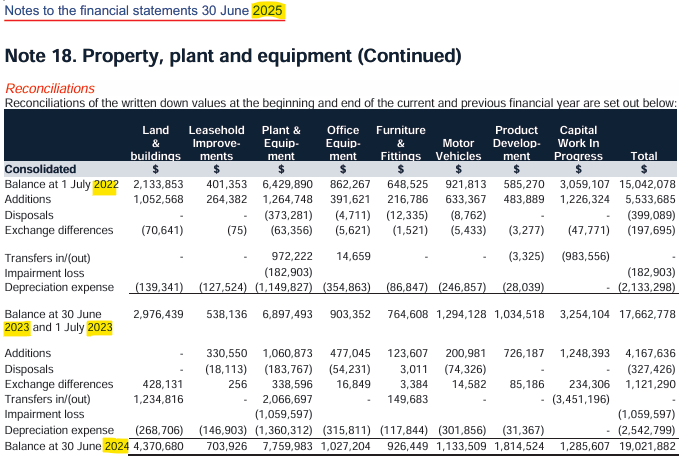Image resolution: width=686 pixels, height=462 pixels.
Task: Click the highlighted 2024 in the closing balance row
Action: pyautogui.click(x=115, y=447)
